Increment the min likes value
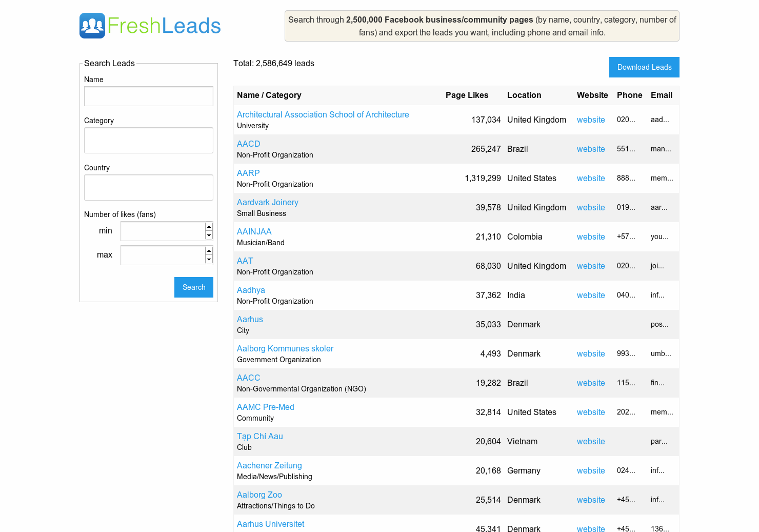This screenshot has width=759, height=532. pos(209,226)
